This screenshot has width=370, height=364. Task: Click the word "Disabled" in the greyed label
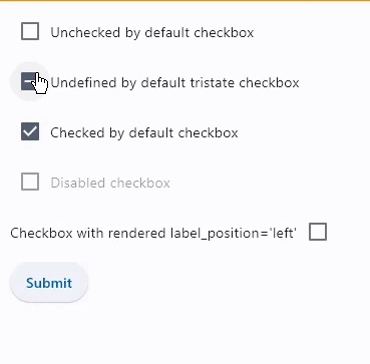point(78,183)
